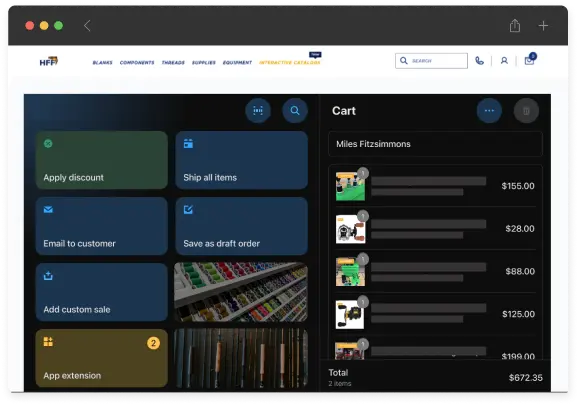This screenshot has height=406, width=579.
Task: Click the $28.00 reel thumbnail
Action: pos(350,229)
